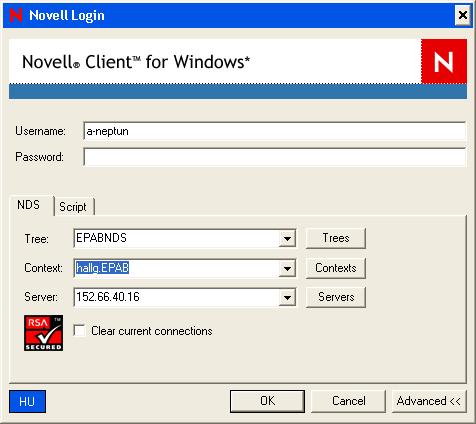Enable Clear current connections checkbox
476x424 pixels.
coord(79,331)
